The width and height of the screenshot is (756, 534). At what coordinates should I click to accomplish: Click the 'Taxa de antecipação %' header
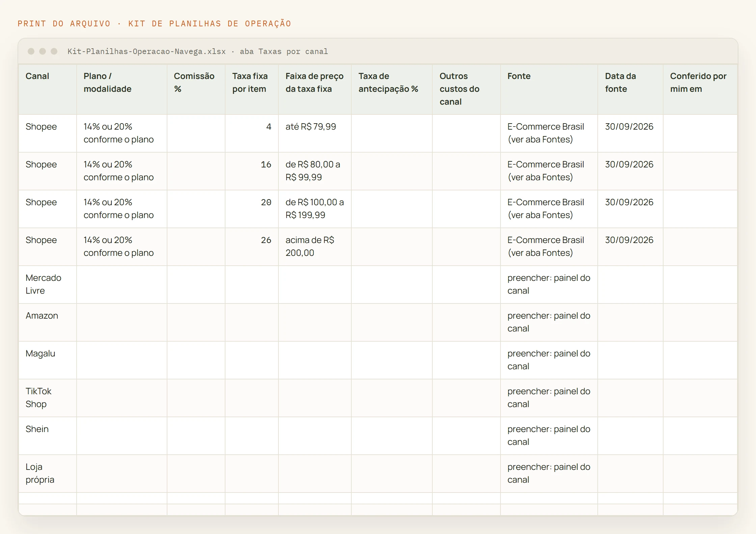point(392,89)
